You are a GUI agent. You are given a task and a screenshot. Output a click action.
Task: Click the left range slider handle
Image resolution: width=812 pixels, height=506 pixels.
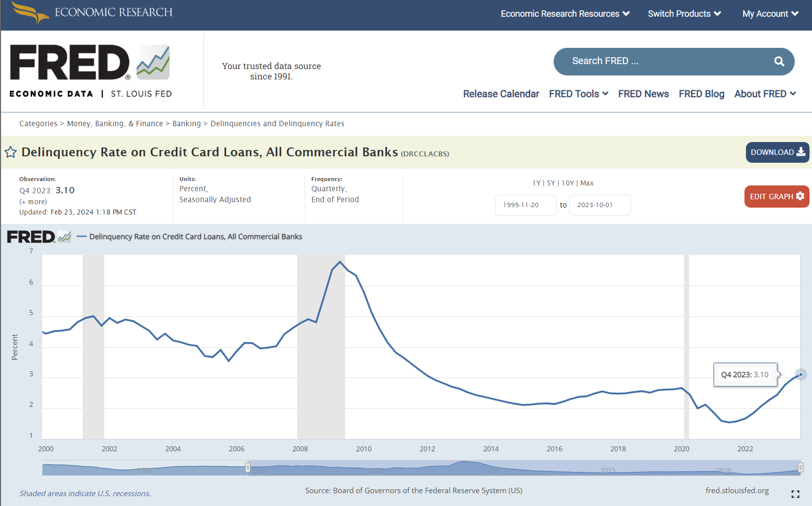tap(247, 468)
